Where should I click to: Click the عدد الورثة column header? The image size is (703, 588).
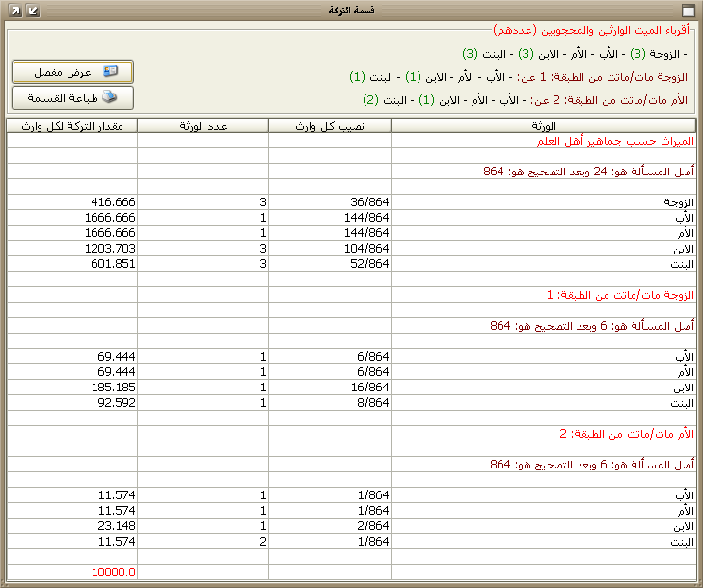click(203, 126)
